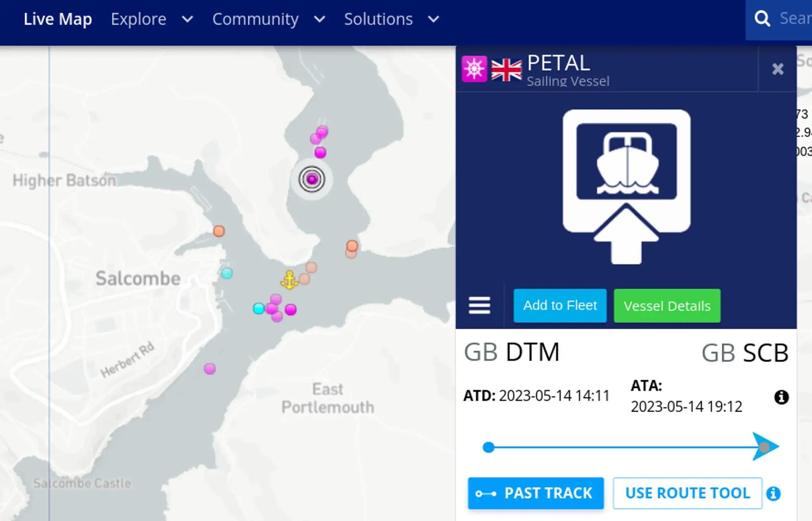Click the info icon next to Route Tool
812x521 pixels.
pyautogui.click(x=773, y=494)
